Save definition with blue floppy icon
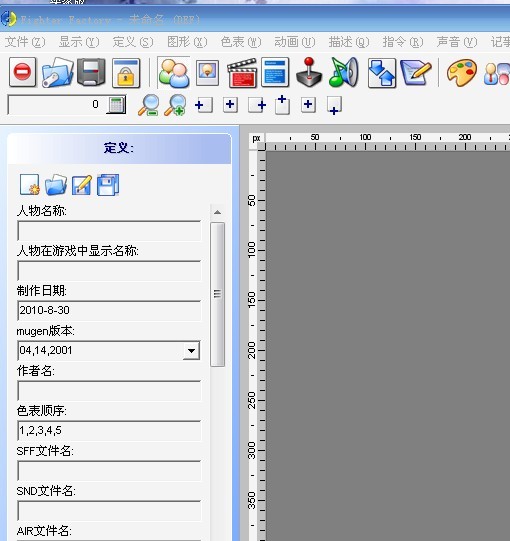The image size is (510, 541). click(x=108, y=185)
